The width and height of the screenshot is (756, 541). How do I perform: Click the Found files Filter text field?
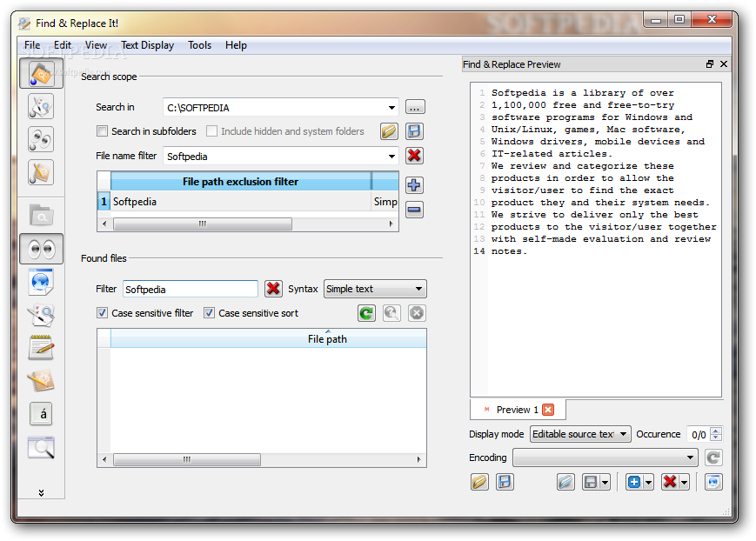(191, 290)
